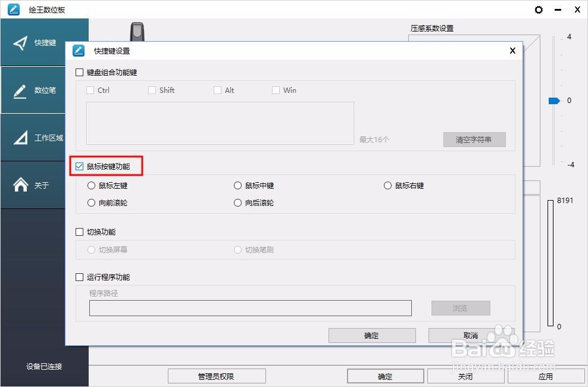Uncheck the 鼠标按键功能 mouse button function checkbox

click(79, 166)
